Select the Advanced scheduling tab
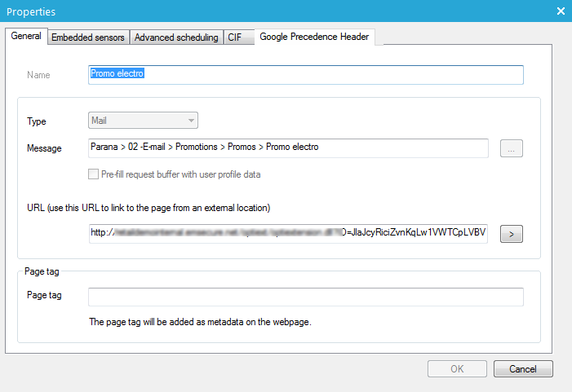The width and height of the screenshot is (572, 392). tap(176, 37)
